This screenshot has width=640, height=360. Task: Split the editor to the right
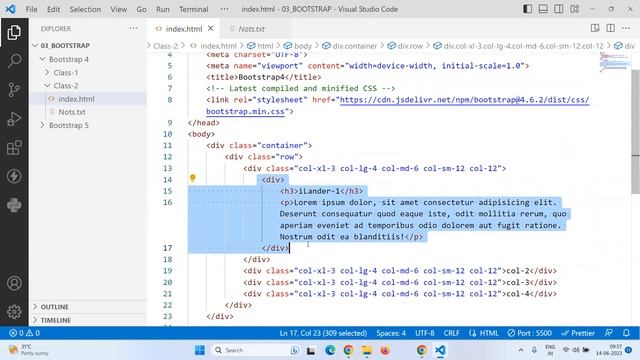pos(611,28)
